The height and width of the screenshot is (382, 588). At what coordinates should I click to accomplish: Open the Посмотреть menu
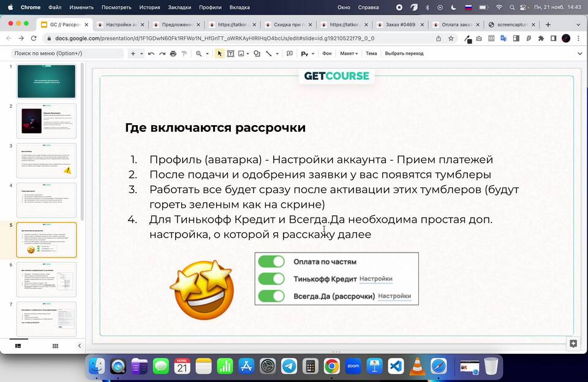pyautogui.click(x=116, y=7)
